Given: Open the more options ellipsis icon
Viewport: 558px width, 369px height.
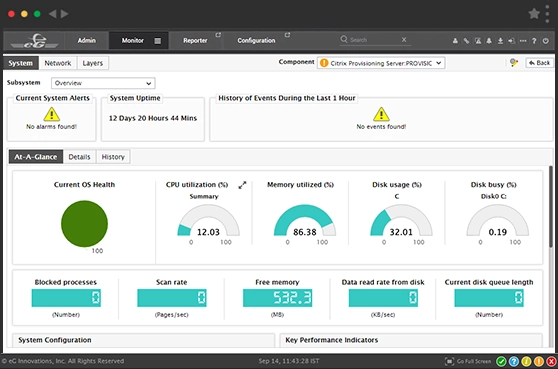Looking at the screenshot, I should tap(523, 41).
